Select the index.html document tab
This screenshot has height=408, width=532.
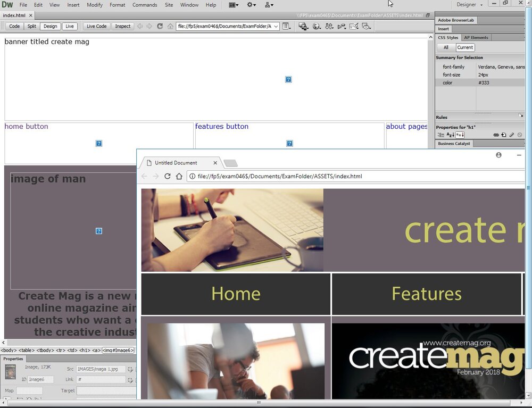[14, 15]
